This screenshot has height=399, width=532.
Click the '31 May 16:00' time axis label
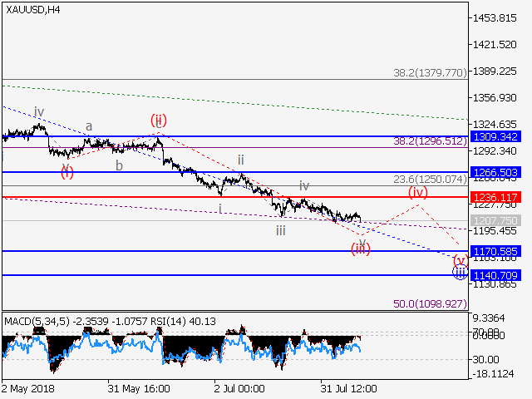point(139,388)
